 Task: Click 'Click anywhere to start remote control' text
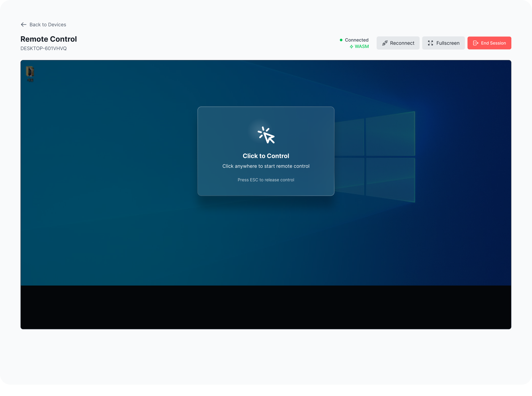(x=266, y=166)
